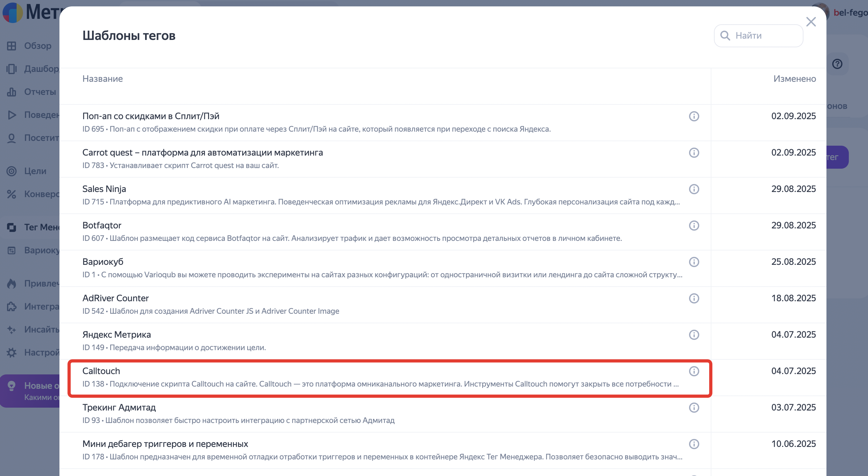
Task: Click info icon for Calltouch template
Action: pos(694,371)
